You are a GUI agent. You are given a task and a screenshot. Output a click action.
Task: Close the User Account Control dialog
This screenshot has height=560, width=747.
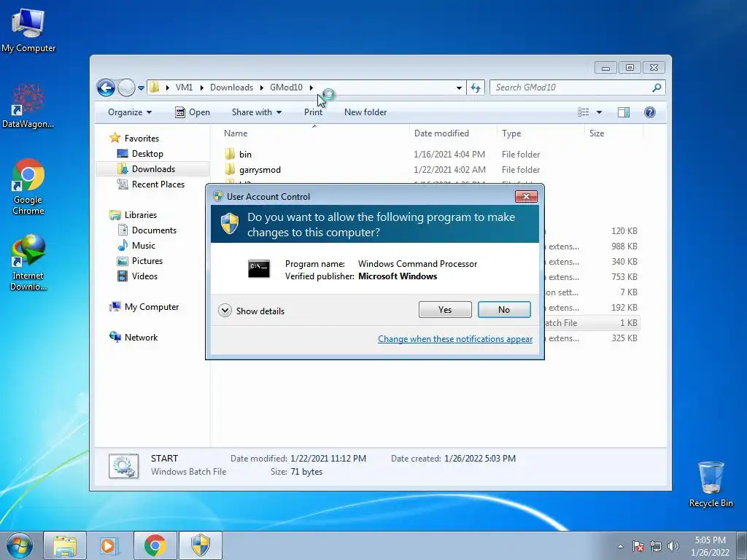[x=526, y=197]
